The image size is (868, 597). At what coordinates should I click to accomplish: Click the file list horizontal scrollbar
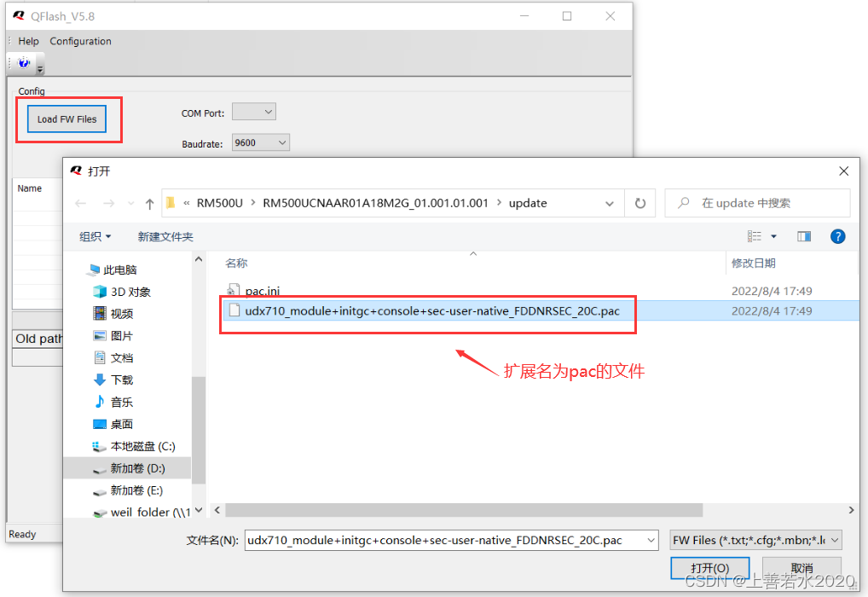point(464,510)
